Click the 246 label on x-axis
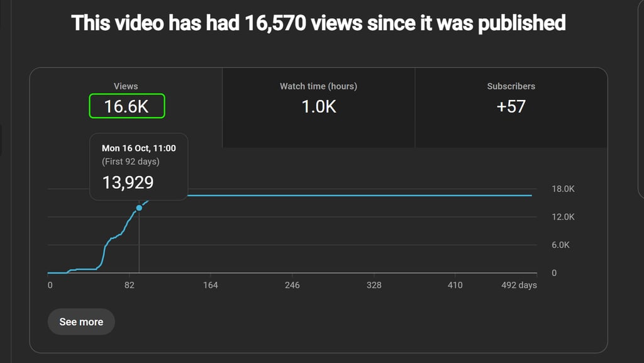Viewport: 644px width, 363px height. pyautogui.click(x=292, y=285)
